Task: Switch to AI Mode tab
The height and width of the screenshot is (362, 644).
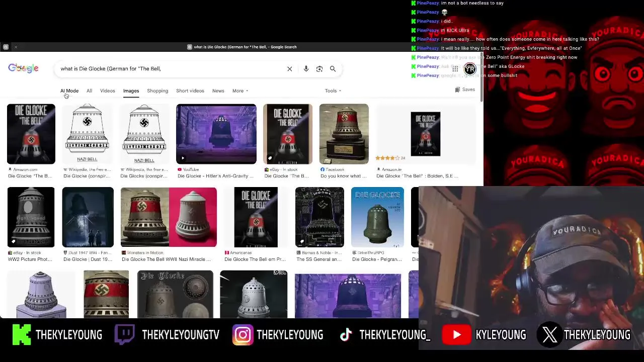Action: point(69,90)
